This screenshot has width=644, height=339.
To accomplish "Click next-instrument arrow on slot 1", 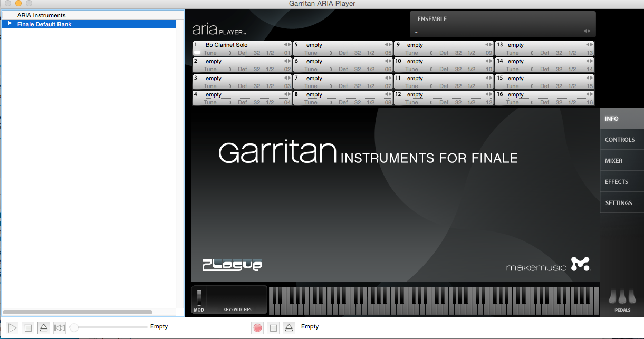I will tap(289, 45).
